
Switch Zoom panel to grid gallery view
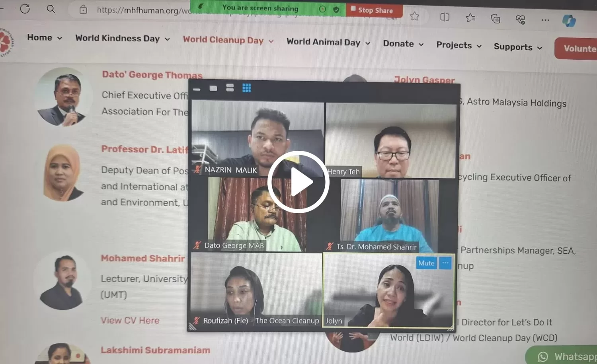[x=246, y=88]
